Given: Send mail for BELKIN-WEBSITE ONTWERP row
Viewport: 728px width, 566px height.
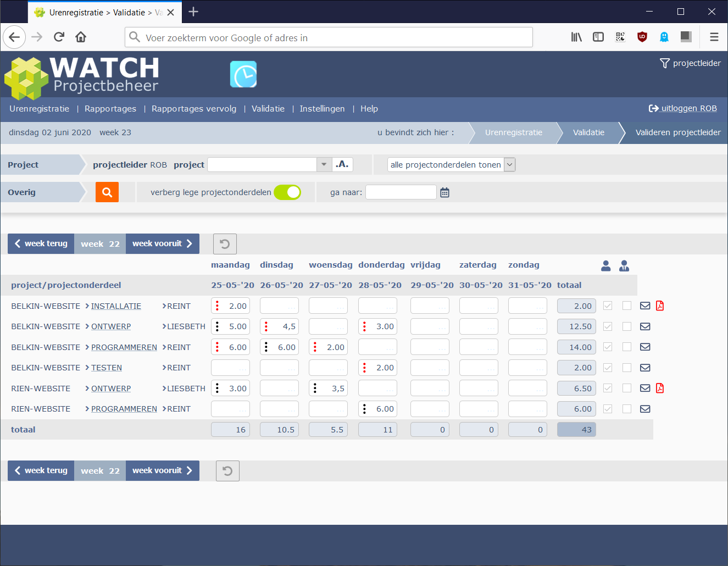Looking at the screenshot, I should click(645, 326).
